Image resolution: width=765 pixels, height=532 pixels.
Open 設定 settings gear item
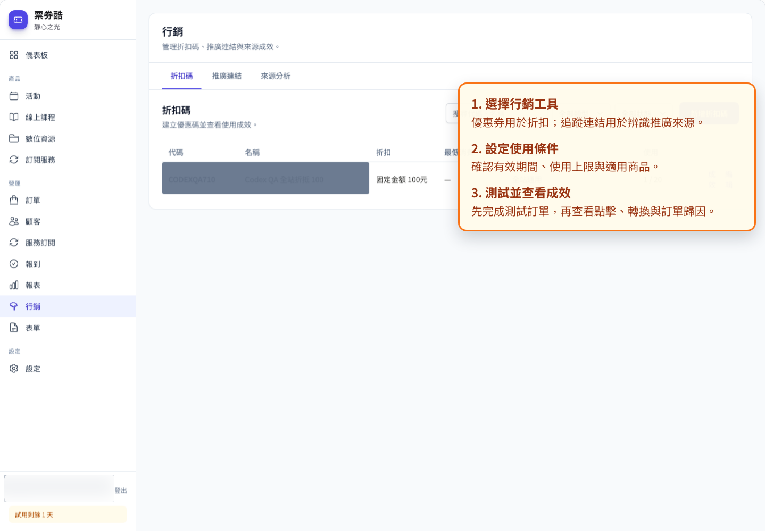point(68,369)
